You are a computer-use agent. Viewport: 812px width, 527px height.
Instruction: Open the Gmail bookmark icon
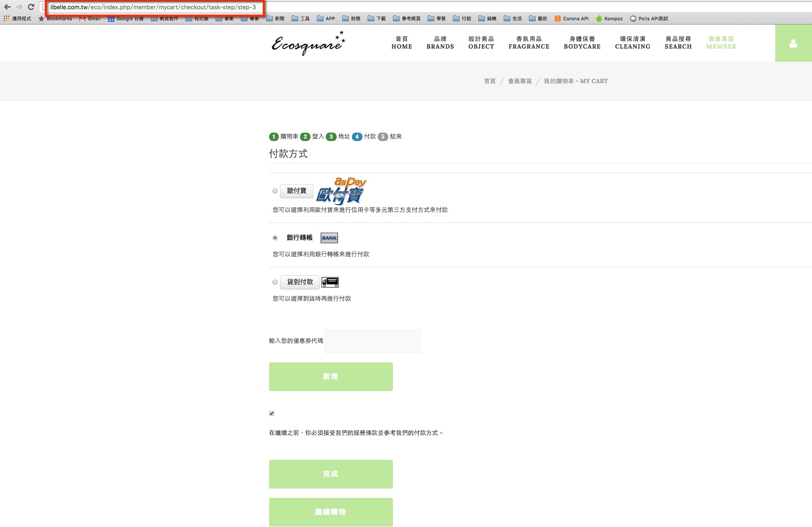pos(82,19)
